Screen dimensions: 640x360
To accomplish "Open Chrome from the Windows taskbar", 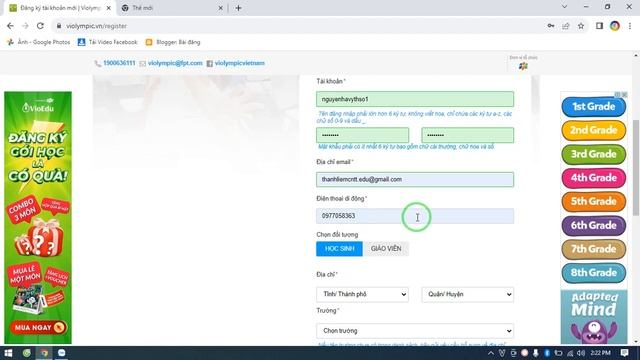I will [44, 353].
